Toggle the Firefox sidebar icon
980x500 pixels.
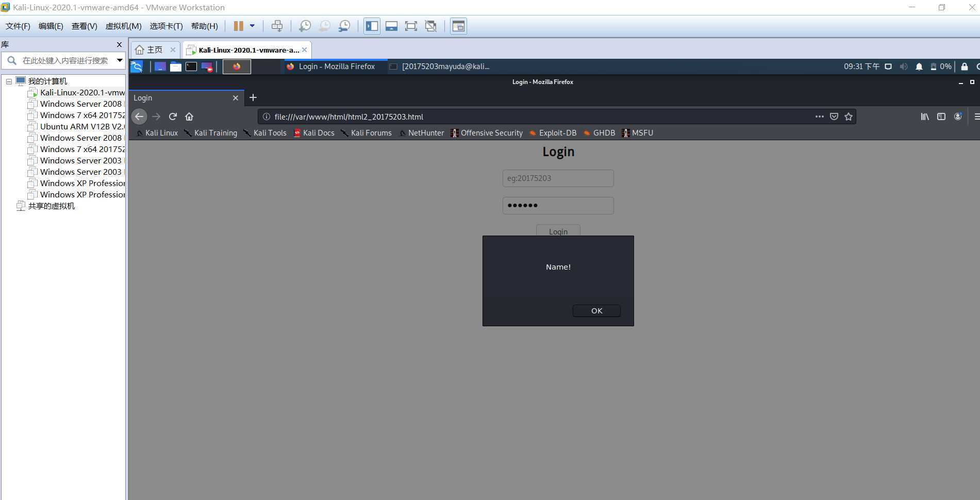[941, 116]
